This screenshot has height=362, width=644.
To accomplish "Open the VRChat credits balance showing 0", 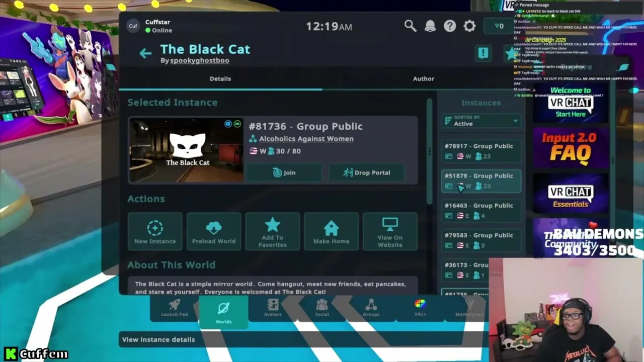I will tap(499, 26).
